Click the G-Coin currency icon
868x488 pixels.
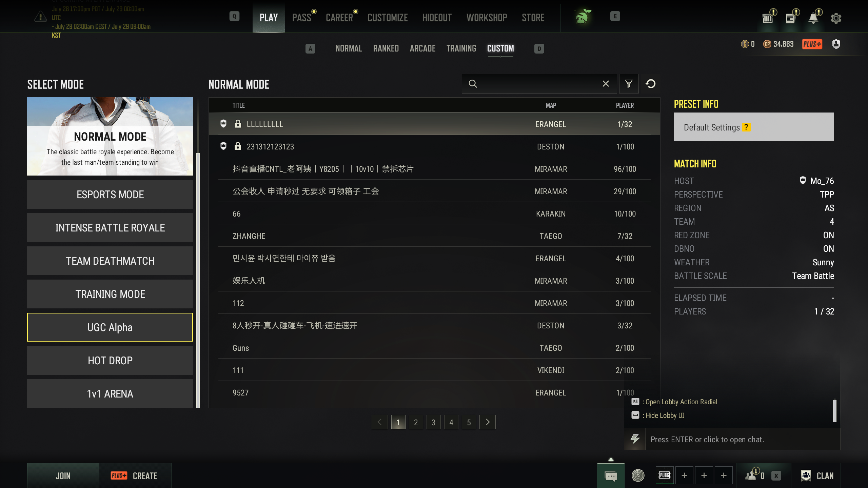[745, 44]
